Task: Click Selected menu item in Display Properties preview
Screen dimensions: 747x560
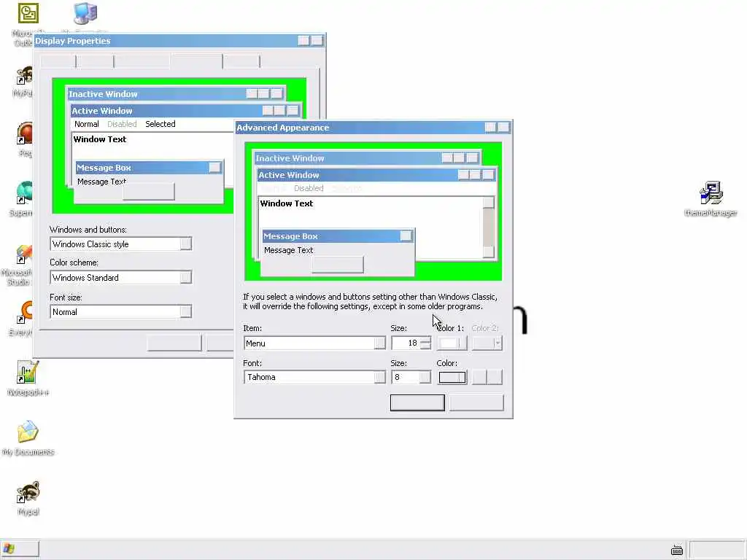Action: 160,124
